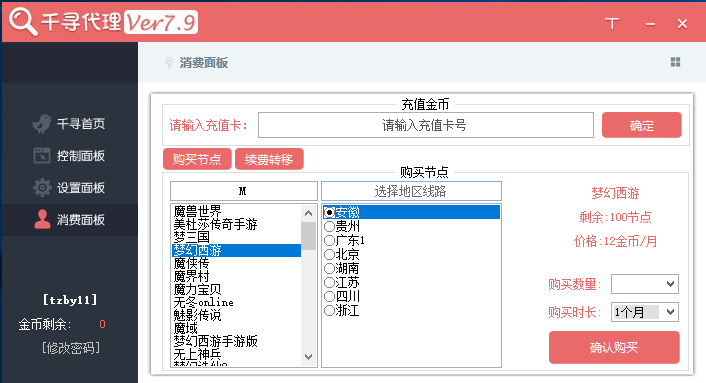706x383 pixels.
Task: Click the bird icon for 千寻首页
Action: (42, 123)
